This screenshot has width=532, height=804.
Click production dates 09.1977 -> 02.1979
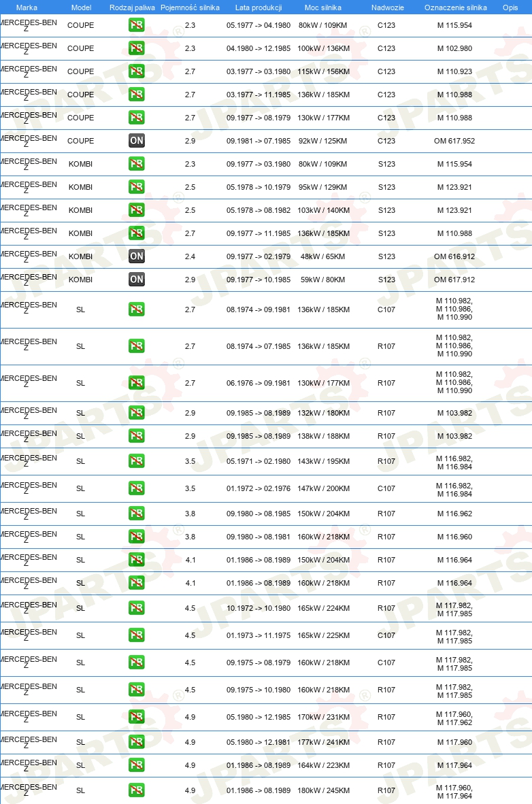click(x=259, y=256)
